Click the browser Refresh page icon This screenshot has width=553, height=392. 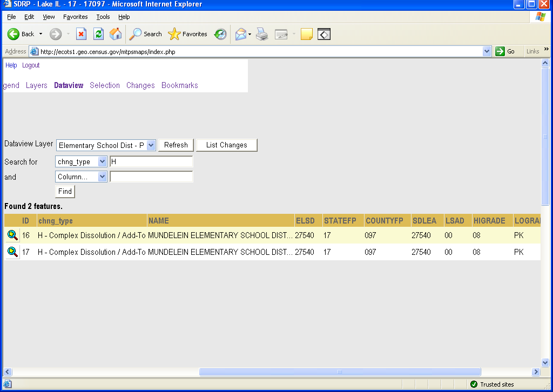tap(98, 34)
